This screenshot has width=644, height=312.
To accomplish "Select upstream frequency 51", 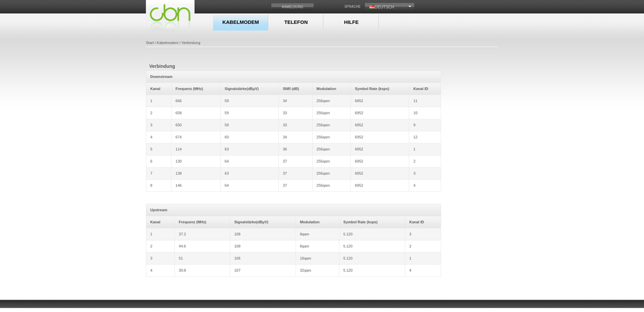I will coord(181,258).
